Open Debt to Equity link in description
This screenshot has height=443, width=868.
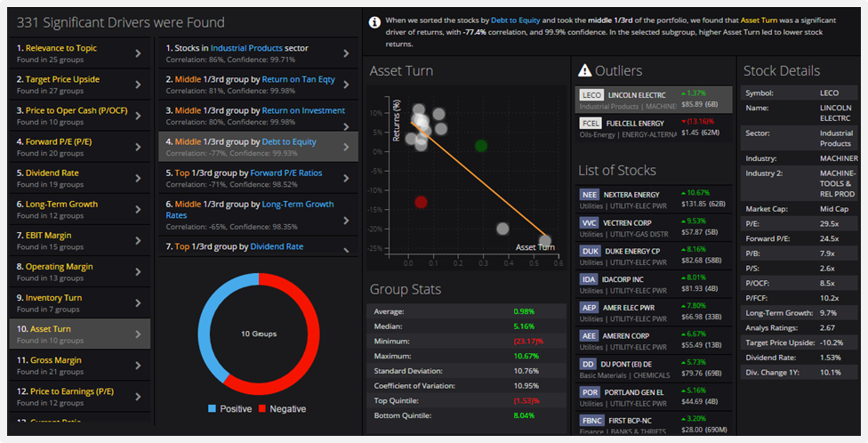pyautogui.click(x=516, y=20)
